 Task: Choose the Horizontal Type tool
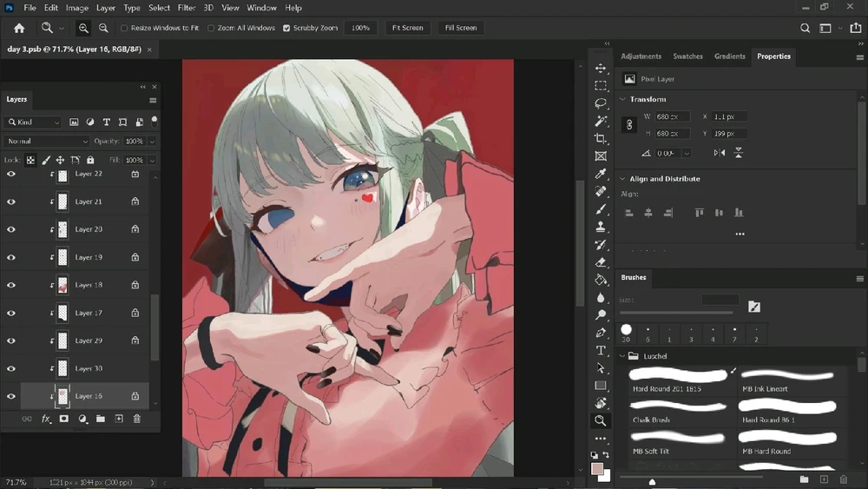pos(600,350)
